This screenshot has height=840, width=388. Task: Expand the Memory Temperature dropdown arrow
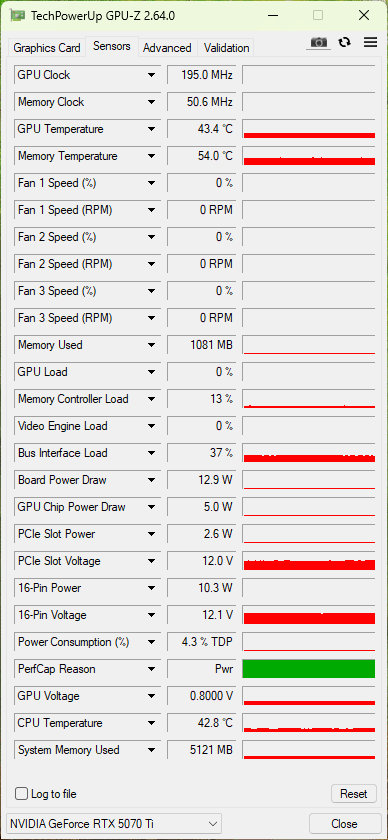pos(152,156)
